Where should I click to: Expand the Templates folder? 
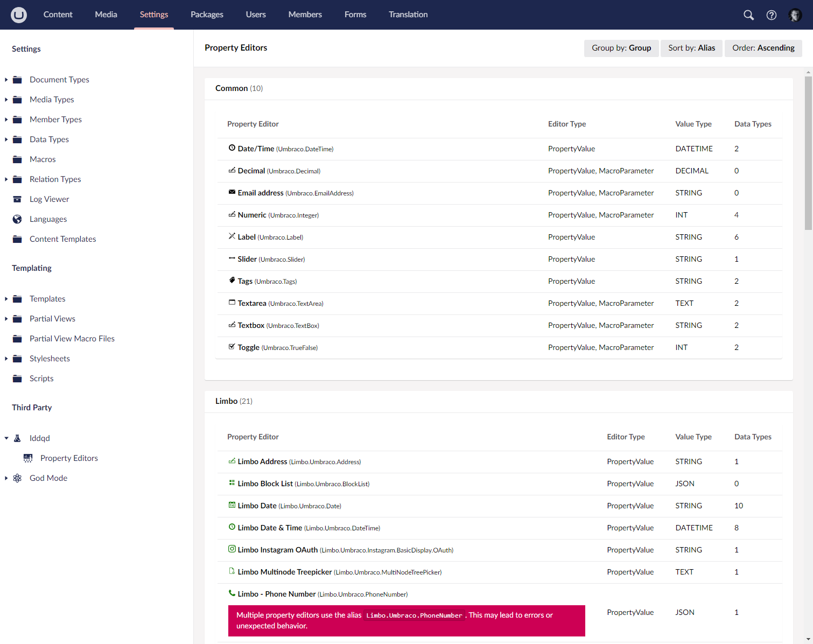(x=5, y=298)
